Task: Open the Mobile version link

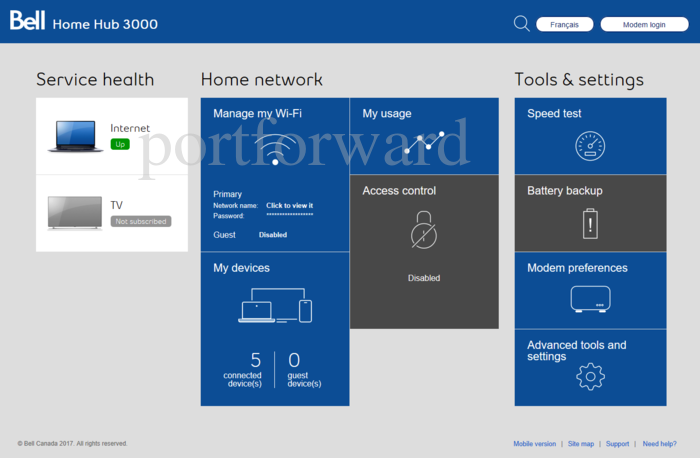Action: (534, 443)
